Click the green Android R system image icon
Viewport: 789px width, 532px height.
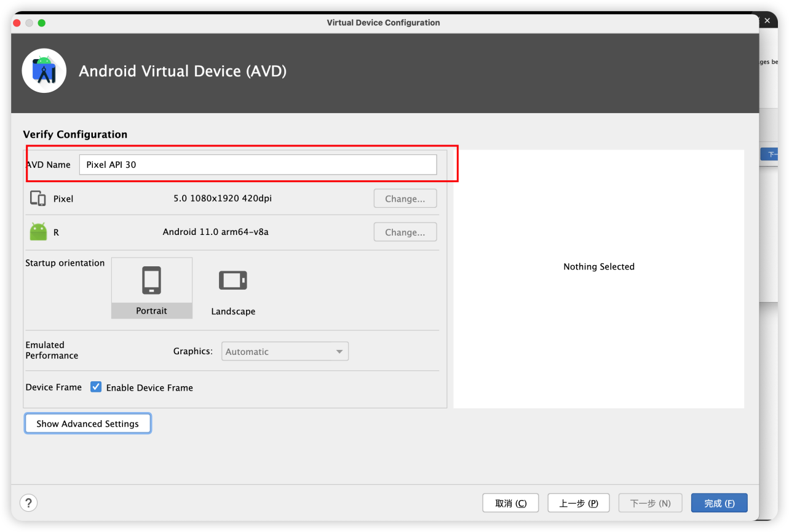point(38,232)
